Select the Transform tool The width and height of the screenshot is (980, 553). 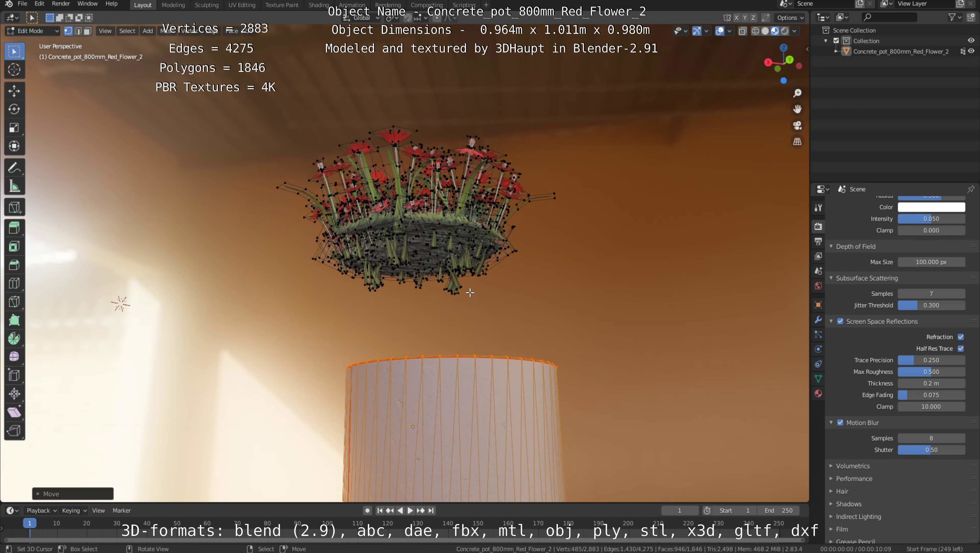click(14, 146)
